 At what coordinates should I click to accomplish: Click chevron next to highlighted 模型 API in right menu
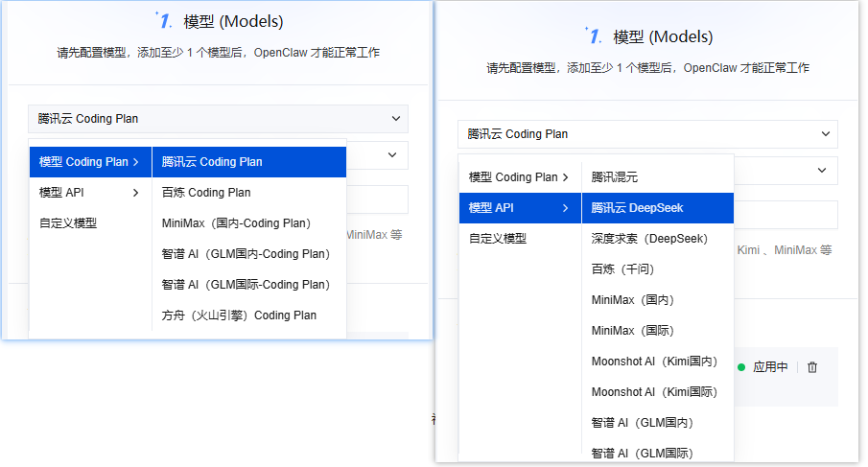click(x=565, y=208)
